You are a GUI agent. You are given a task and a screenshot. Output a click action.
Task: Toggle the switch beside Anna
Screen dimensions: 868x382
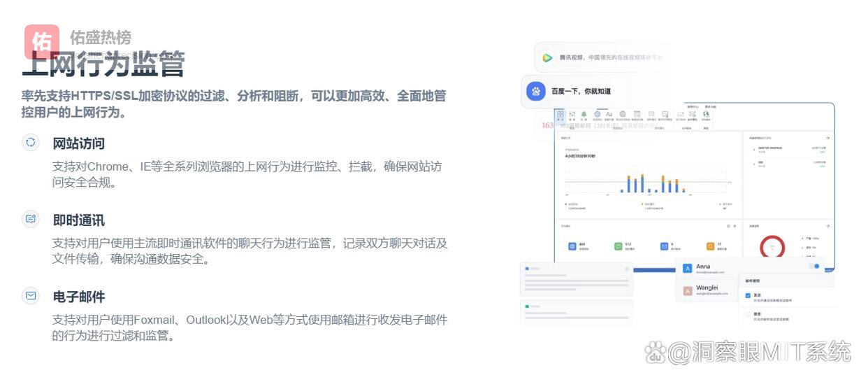pyautogui.click(x=813, y=267)
